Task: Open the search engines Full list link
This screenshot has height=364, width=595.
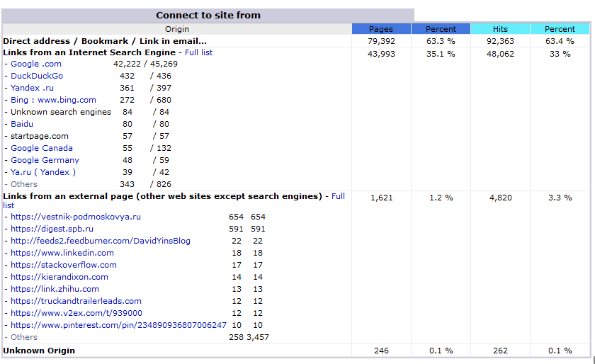Action: point(198,52)
